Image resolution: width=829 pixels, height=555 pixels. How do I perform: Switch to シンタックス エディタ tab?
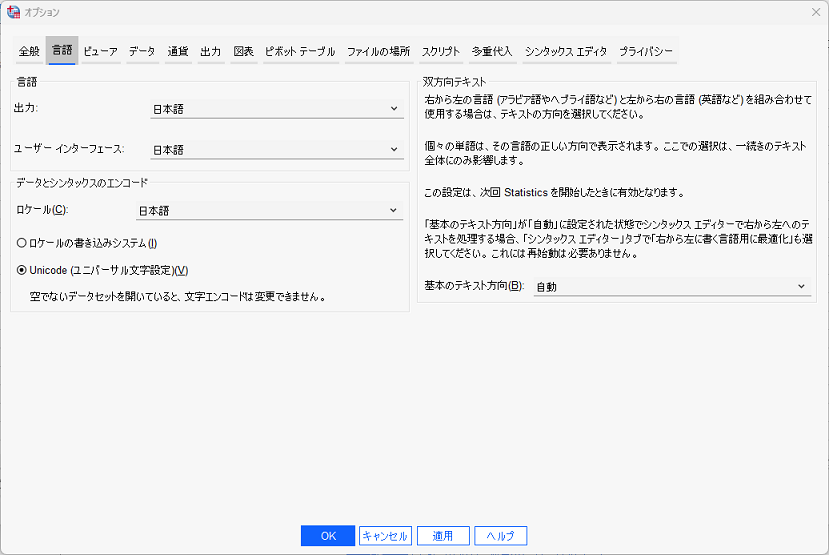click(x=565, y=51)
